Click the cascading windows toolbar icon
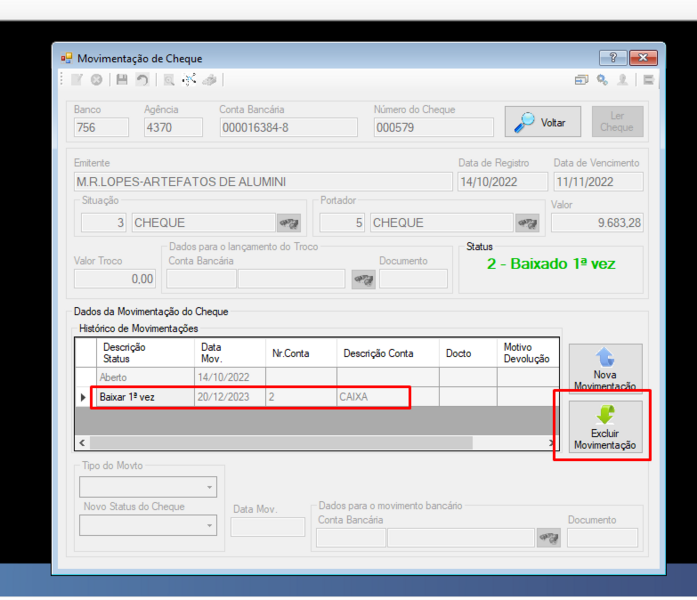This screenshot has width=697, height=600. click(x=581, y=80)
